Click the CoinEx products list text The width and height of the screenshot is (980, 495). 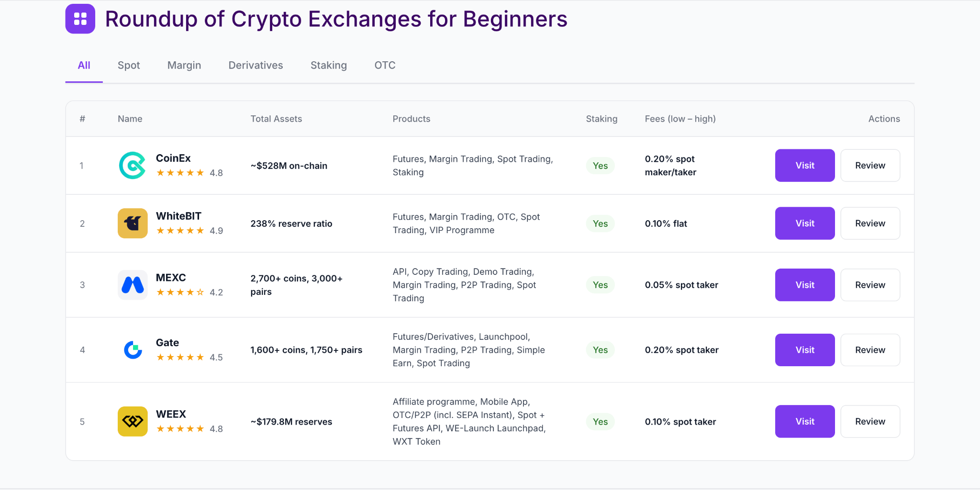pyautogui.click(x=473, y=166)
